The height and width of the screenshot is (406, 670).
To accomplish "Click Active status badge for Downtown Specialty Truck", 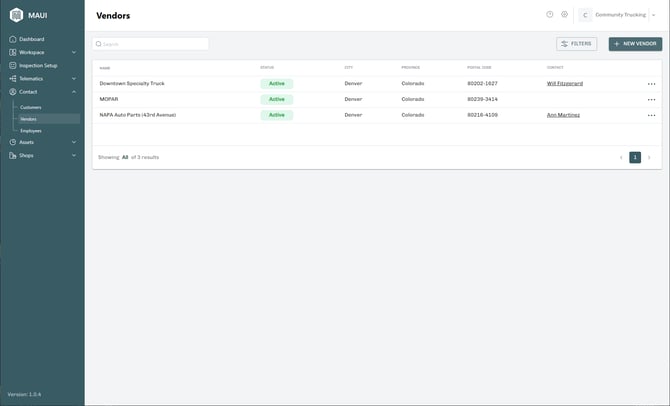I will [277, 84].
